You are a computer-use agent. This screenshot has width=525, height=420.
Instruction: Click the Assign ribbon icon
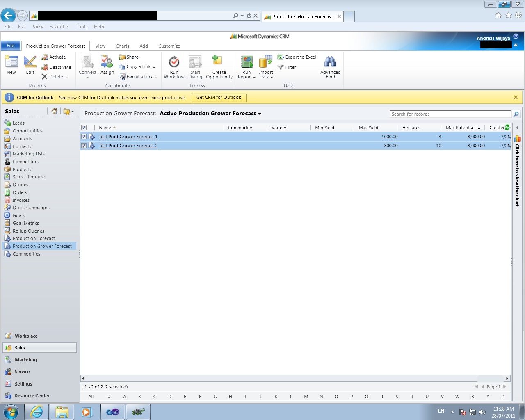107,62
